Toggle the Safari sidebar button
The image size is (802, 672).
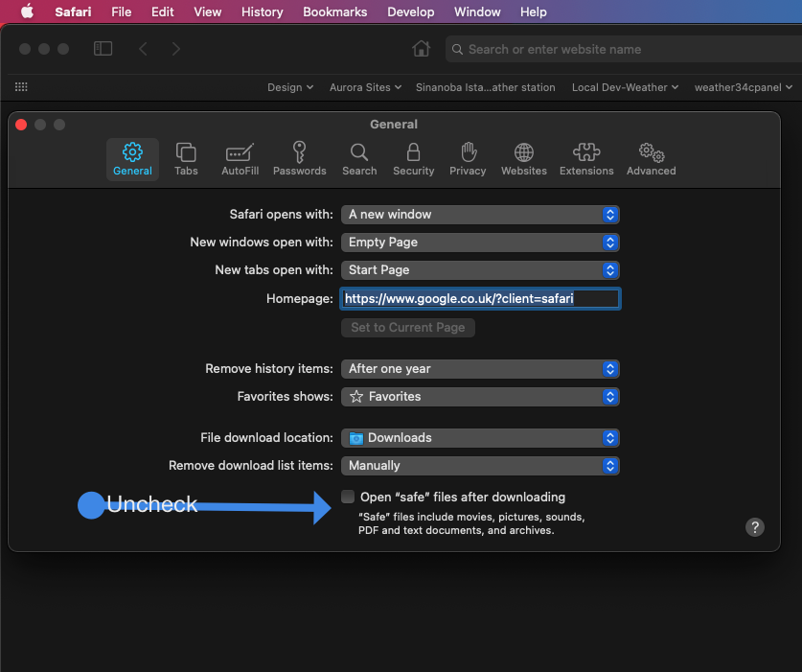pyautogui.click(x=103, y=49)
